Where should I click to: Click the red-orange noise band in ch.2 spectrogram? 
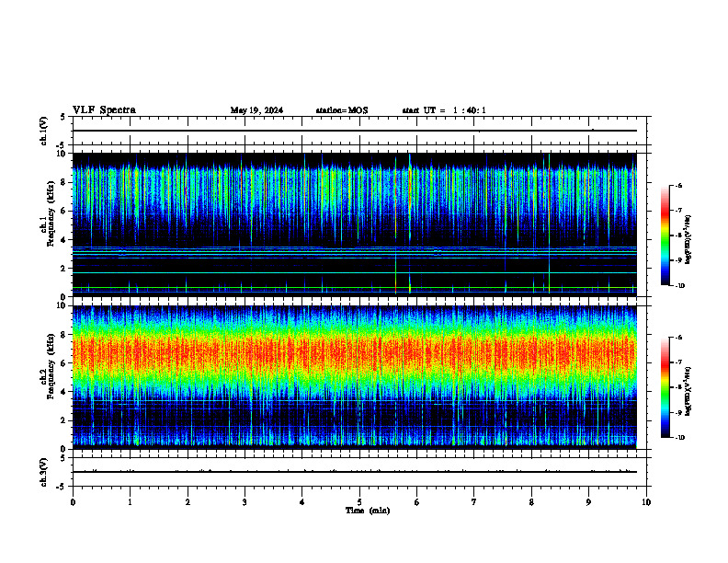(x=354, y=354)
